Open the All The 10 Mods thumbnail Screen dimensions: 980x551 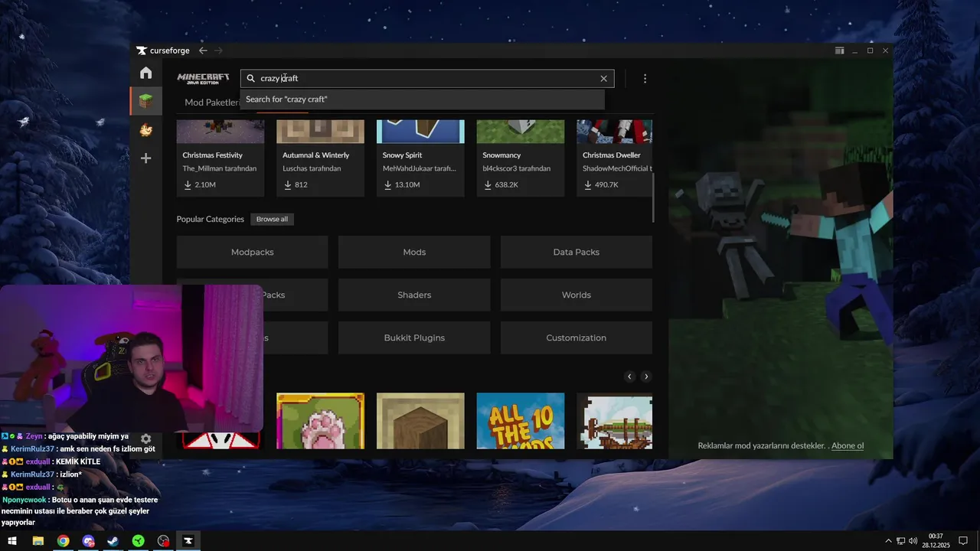coord(521,421)
